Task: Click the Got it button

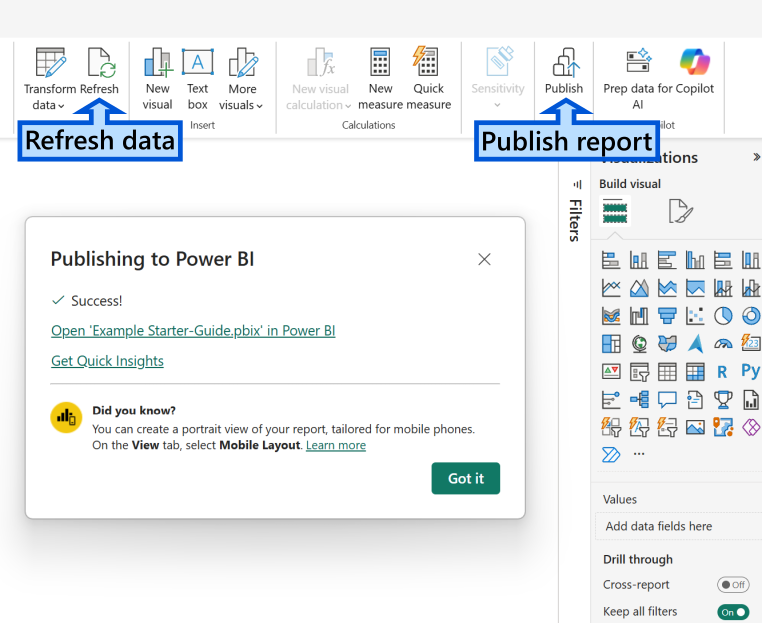Action: coord(466,478)
